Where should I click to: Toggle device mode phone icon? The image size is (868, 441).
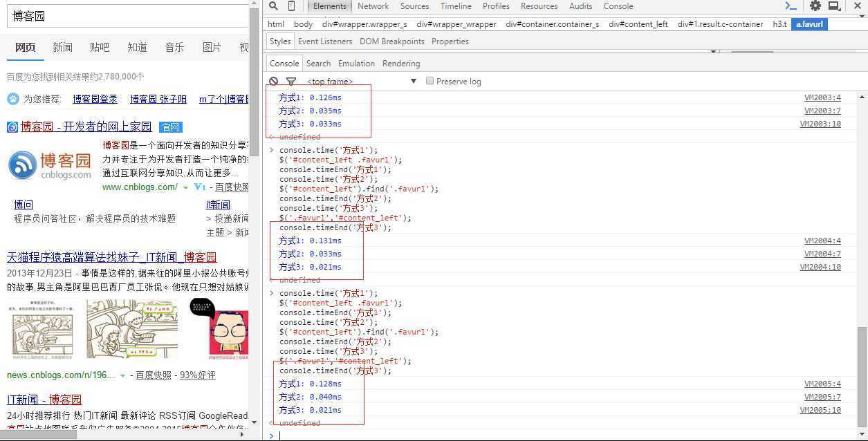pyautogui.click(x=291, y=6)
